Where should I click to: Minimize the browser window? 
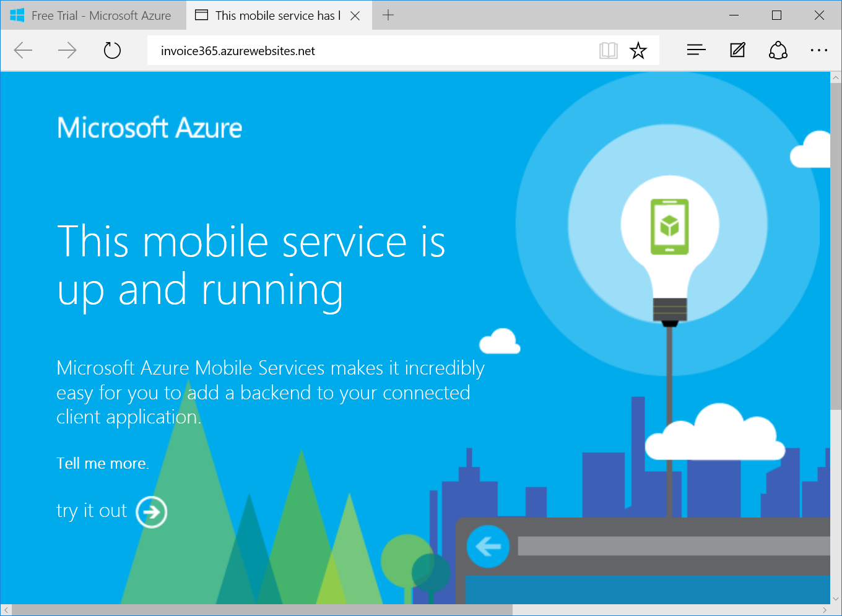click(x=734, y=15)
